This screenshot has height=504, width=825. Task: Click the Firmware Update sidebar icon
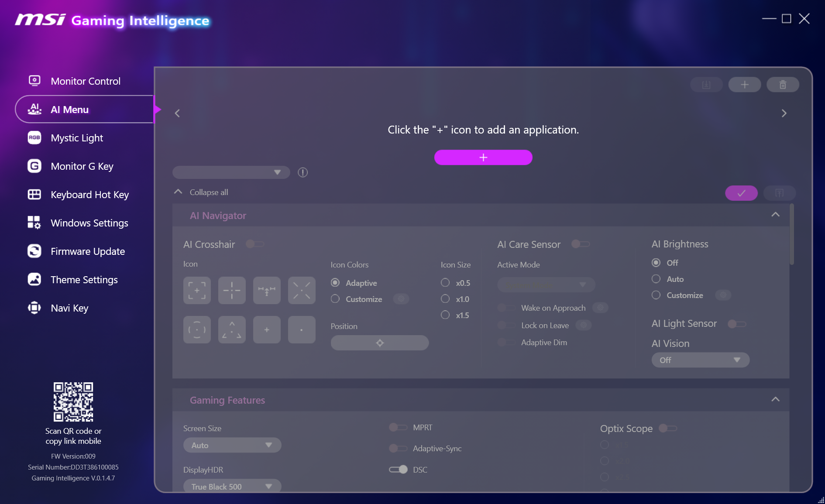point(34,251)
